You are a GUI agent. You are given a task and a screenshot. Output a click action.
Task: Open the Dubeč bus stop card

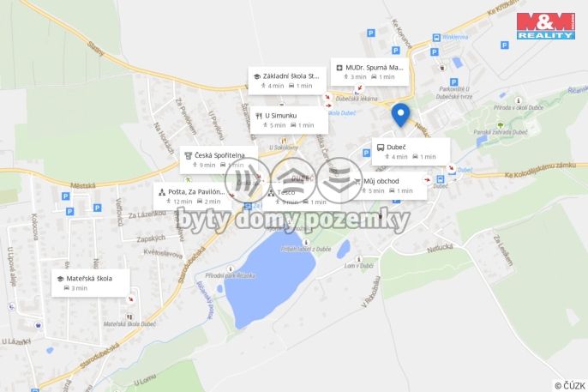411,152
